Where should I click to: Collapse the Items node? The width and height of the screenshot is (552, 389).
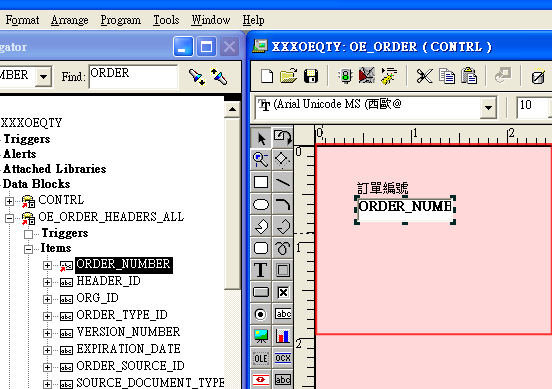29,249
